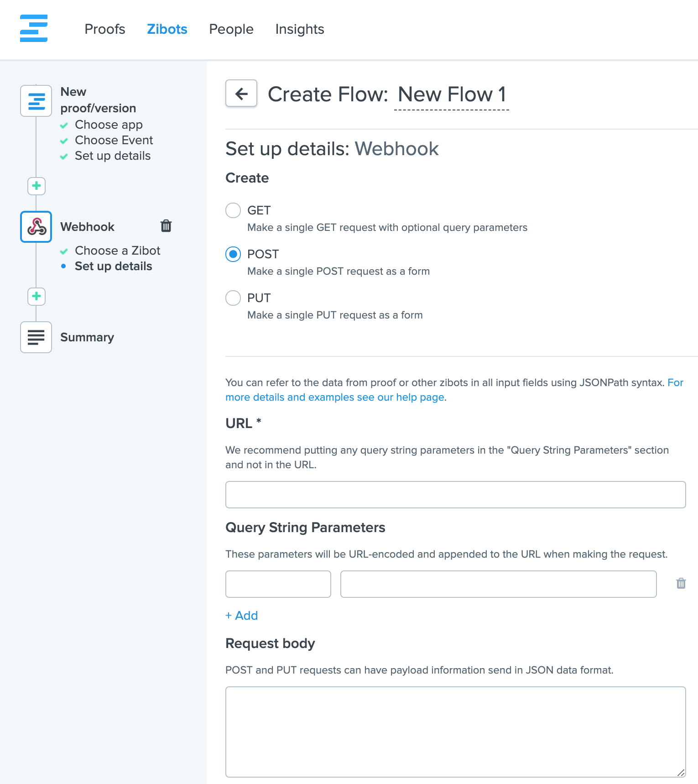Select the New proof/version step icon
This screenshot has height=784, width=698.
pyautogui.click(x=36, y=101)
